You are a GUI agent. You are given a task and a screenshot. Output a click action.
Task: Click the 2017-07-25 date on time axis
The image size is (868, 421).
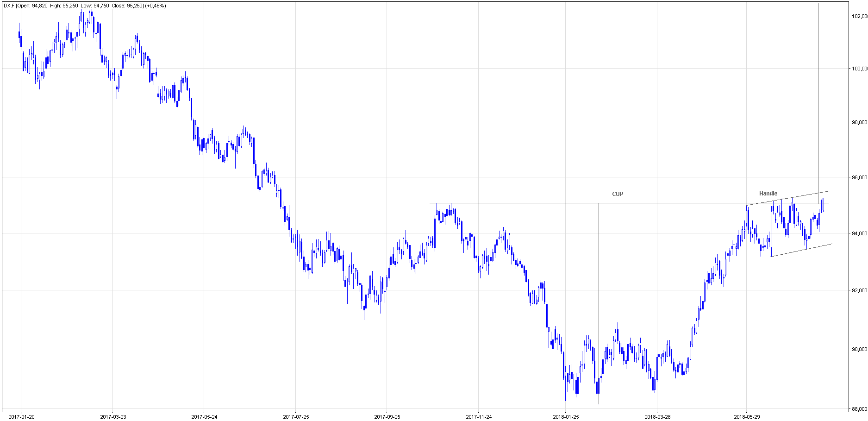coord(296,417)
